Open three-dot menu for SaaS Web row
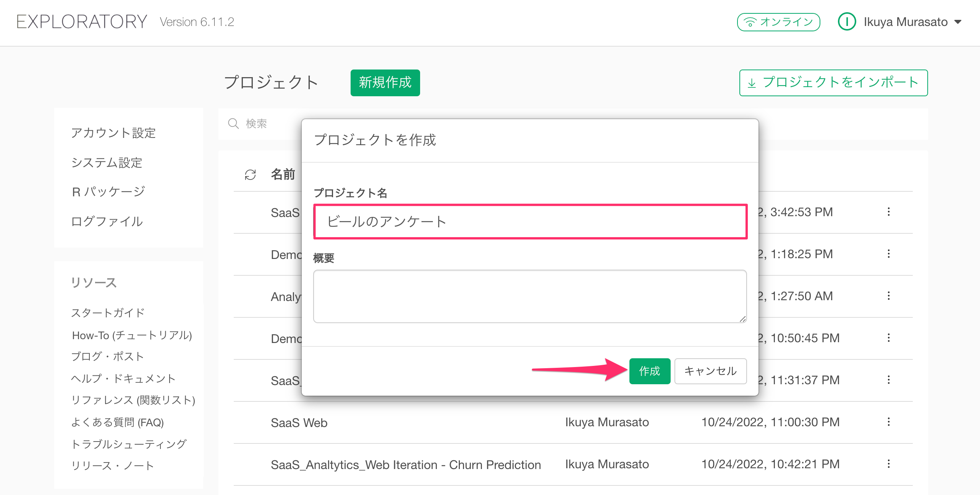 (888, 422)
